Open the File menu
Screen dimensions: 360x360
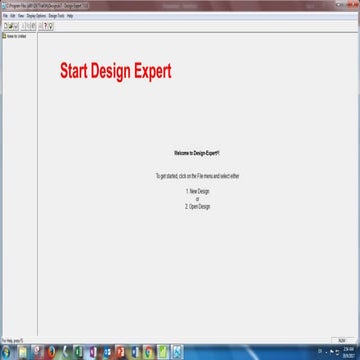point(5,16)
